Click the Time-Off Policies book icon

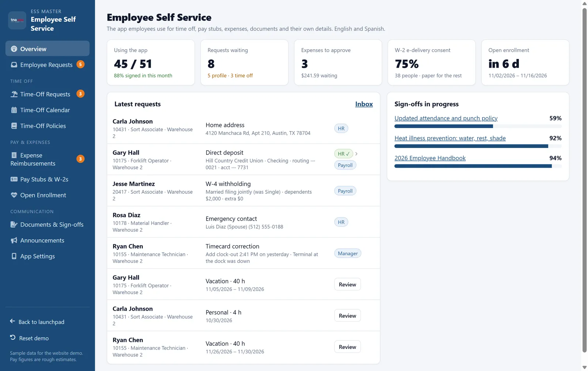point(14,126)
